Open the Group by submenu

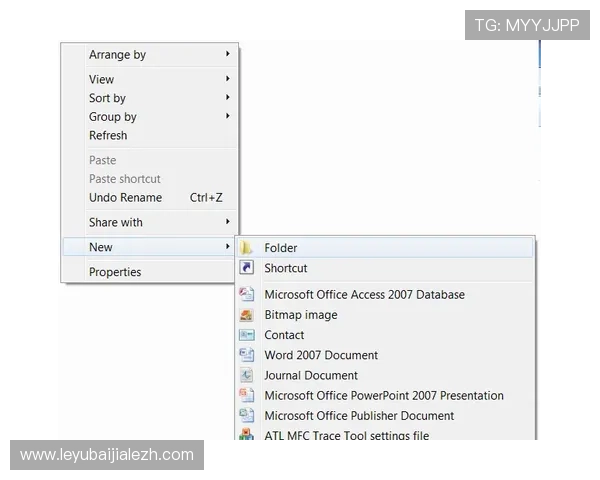tap(113, 117)
